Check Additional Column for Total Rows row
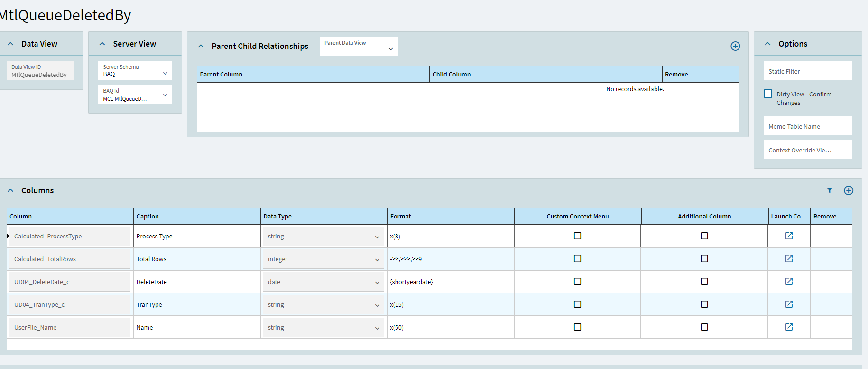Viewport: 868px width, 369px height. click(x=704, y=259)
